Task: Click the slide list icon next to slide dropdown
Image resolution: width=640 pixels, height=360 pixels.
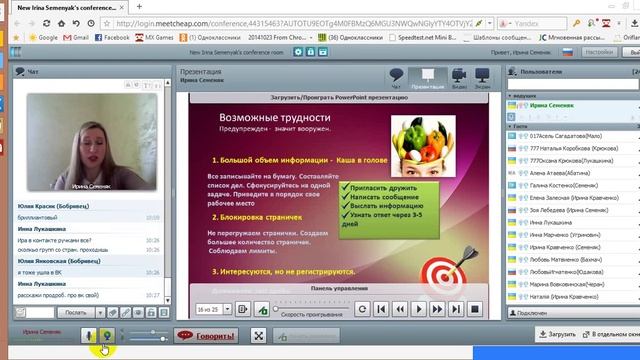Action: [243, 309]
